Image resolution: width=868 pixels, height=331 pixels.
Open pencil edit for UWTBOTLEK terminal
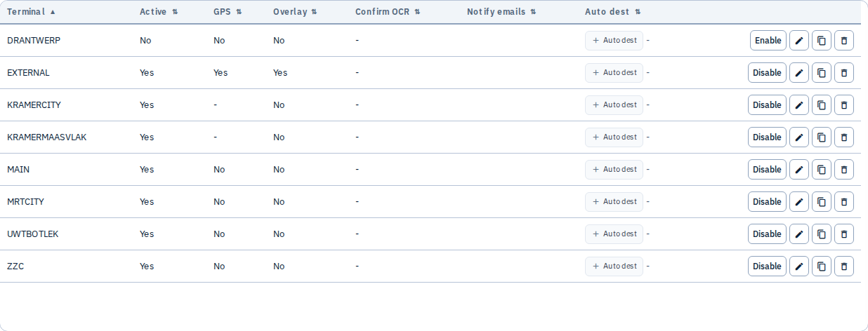pos(798,234)
